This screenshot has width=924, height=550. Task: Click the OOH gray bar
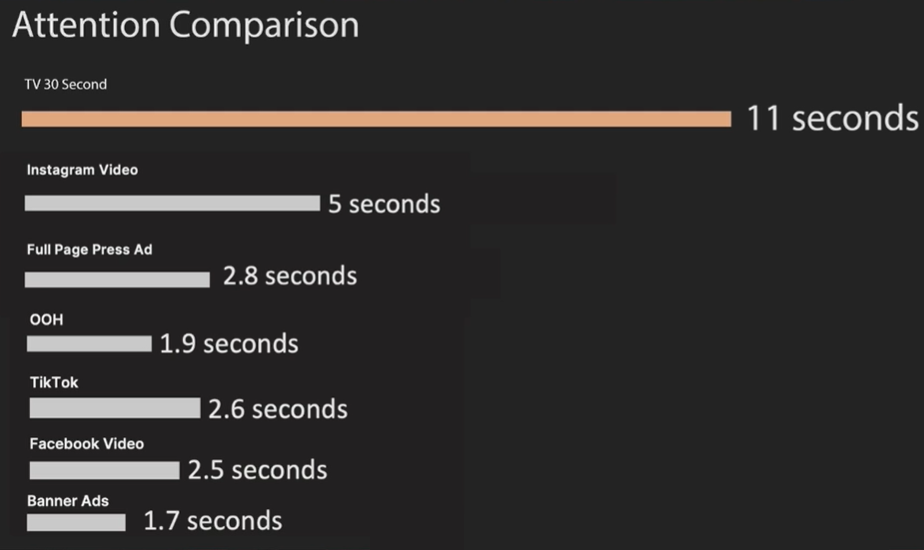(89, 344)
